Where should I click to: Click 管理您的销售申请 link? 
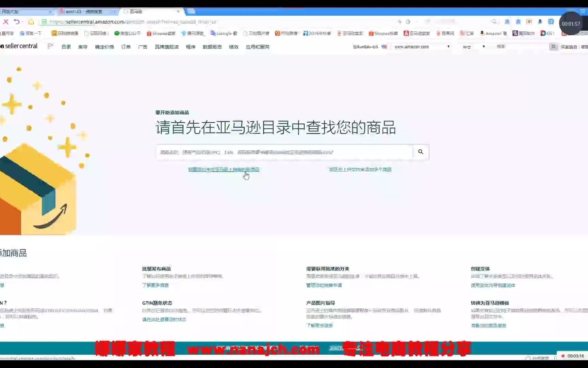324,285
